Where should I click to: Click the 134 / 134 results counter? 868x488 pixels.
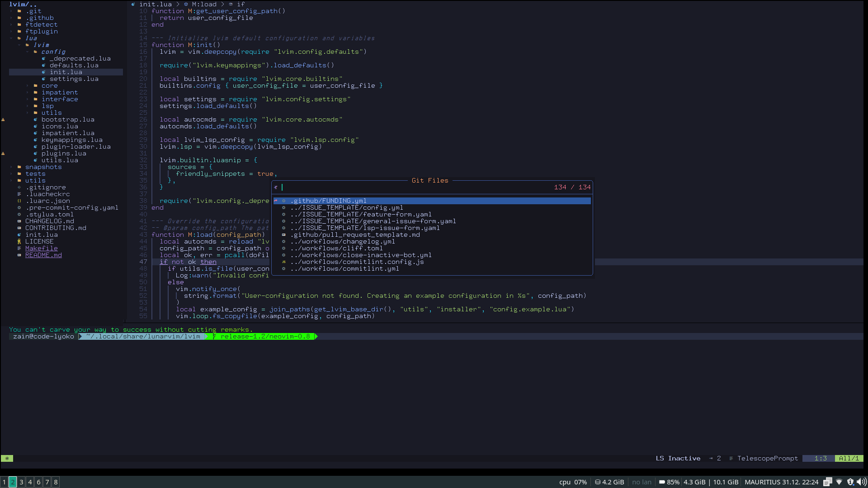[x=572, y=188]
